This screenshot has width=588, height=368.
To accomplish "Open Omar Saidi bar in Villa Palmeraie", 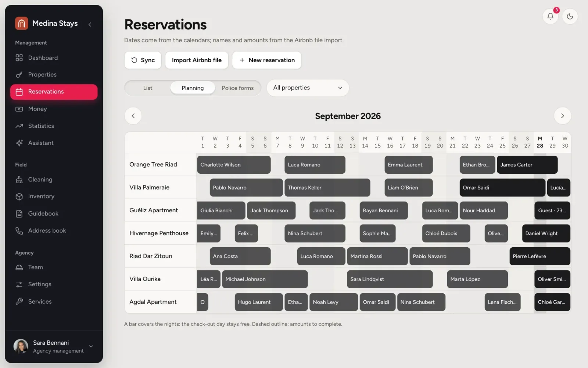I will pos(502,188).
